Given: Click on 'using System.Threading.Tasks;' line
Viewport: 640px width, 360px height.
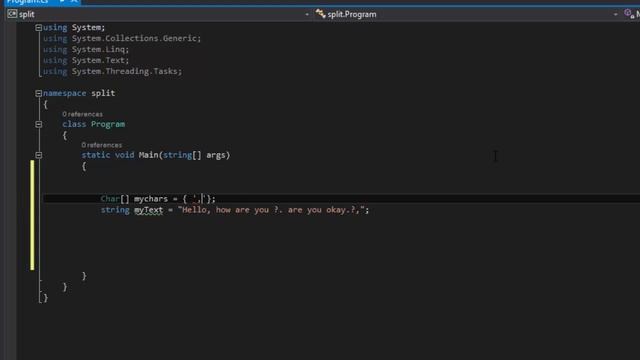Looking at the screenshot, I should [113, 71].
